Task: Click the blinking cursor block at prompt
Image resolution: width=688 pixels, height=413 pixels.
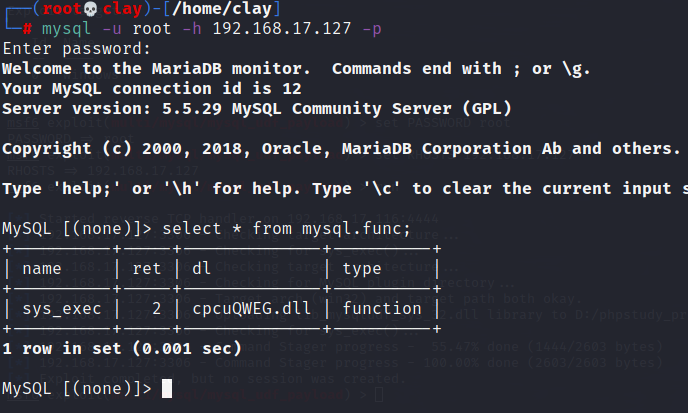Action: pyautogui.click(x=167, y=389)
